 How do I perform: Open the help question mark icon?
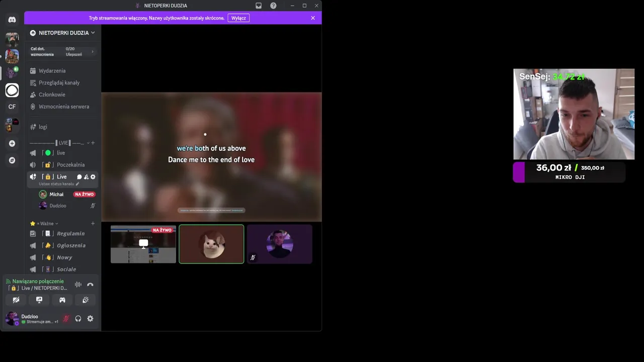tap(273, 6)
